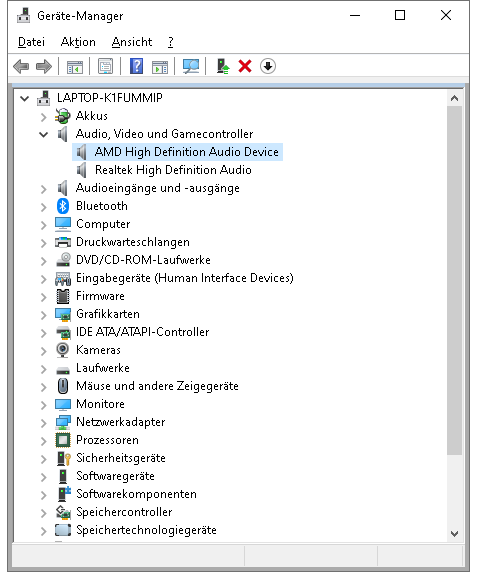The image size is (477, 579).
Task: Collapse the LAPTOP-K1FUMMIP root node
Action: (x=25, y=99)
